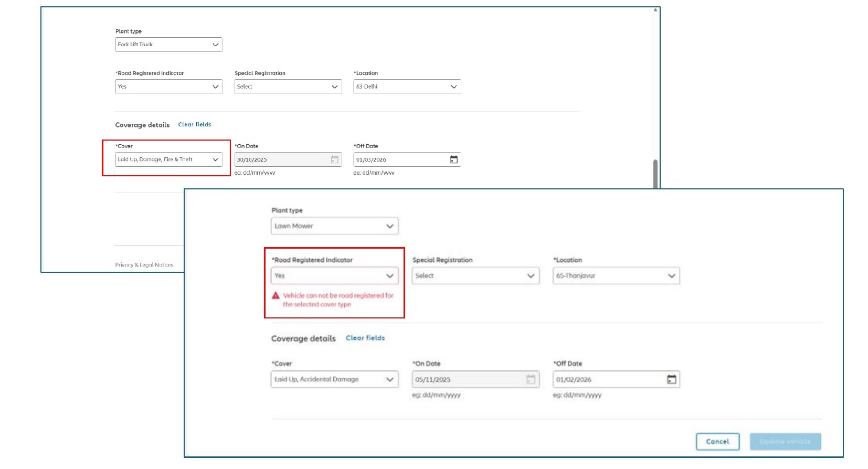Image resolution: width=868 pixels, height=469 pixels.
Task: Open the 65-Thanjavur location dropdown
Action: (616, 276)
